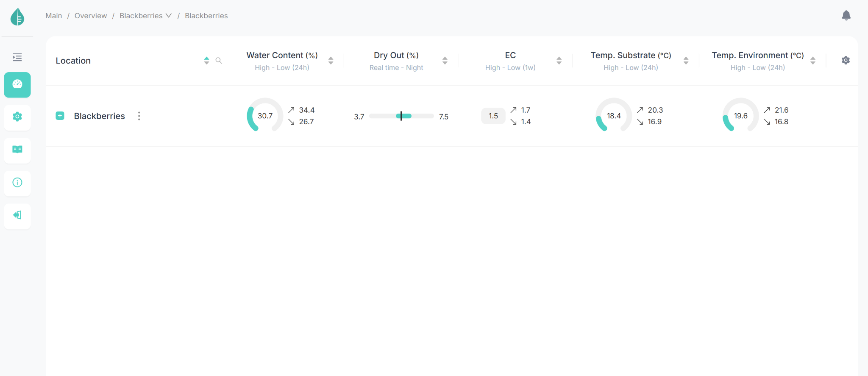Click Dry Out maximum value 7.5
This screenshot has height=376, width=868.
click(x=444, y=117)
